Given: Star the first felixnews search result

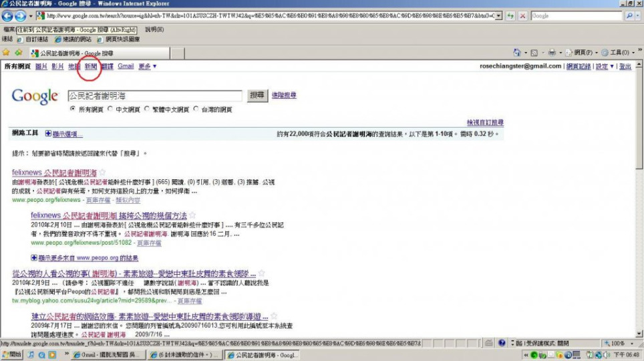Looking at the screenshot, I should pos(102,173).
